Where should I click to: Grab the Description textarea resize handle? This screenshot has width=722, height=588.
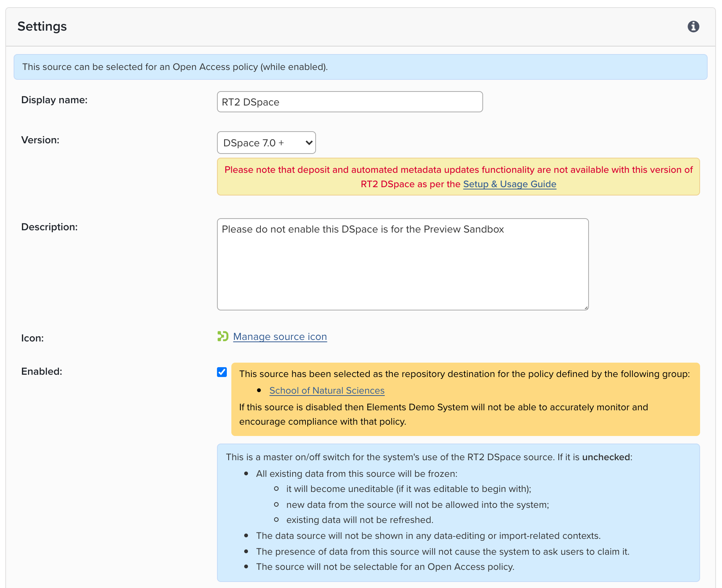tap(586, 308)
